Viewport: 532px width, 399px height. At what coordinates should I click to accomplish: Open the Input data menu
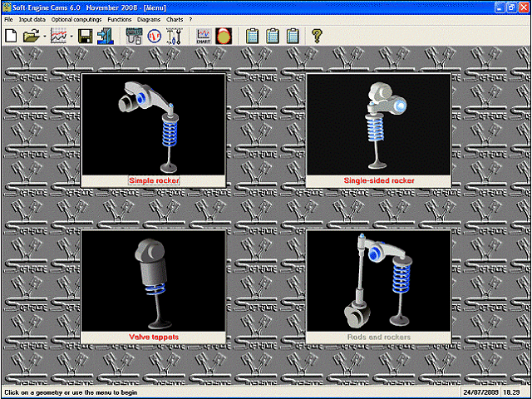coord(32,20)
